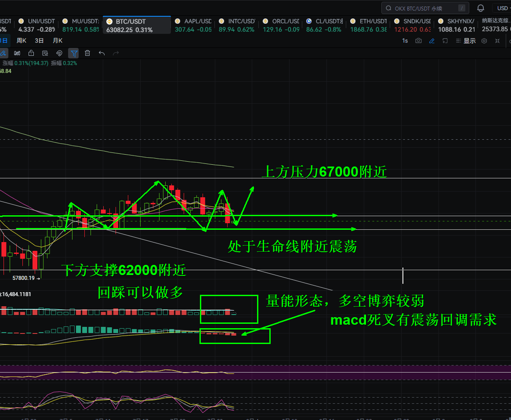The image size is (511, 420).
Task: Open the SKHYNIX ticker tab
Action: (x=456, y=25)
